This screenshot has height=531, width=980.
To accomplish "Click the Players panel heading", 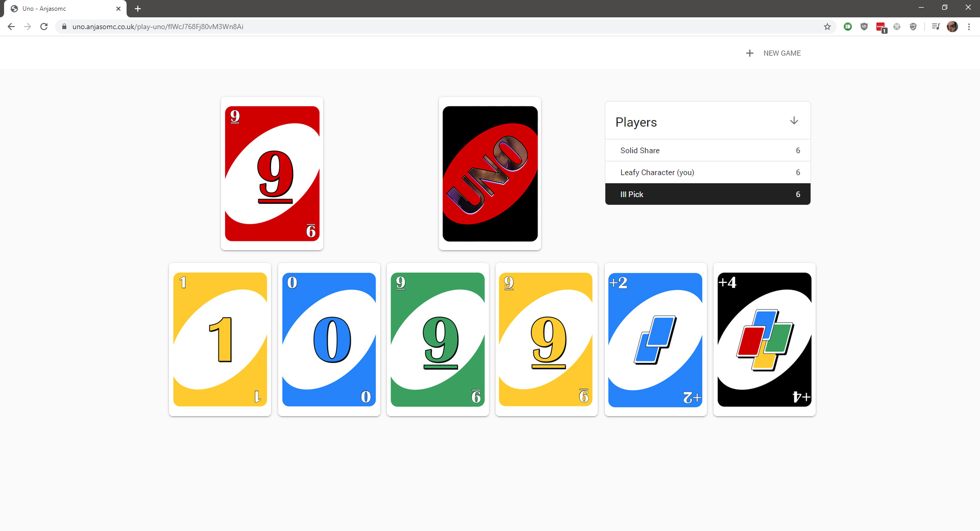I will point(636,122).
